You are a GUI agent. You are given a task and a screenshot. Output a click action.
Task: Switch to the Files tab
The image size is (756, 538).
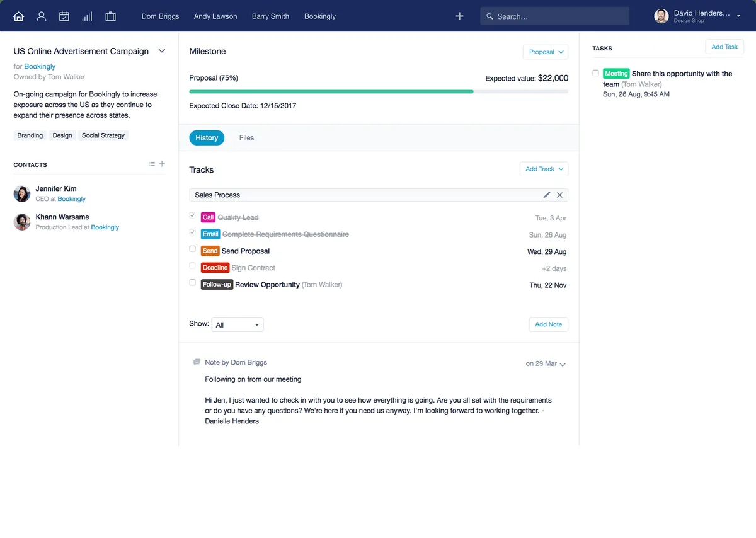tap(246, 138)
